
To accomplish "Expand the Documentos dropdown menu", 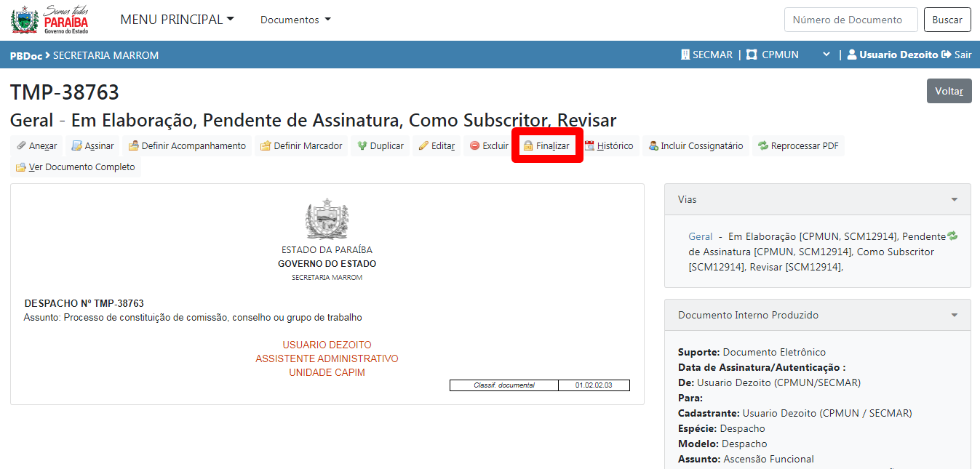I will 295,20.
